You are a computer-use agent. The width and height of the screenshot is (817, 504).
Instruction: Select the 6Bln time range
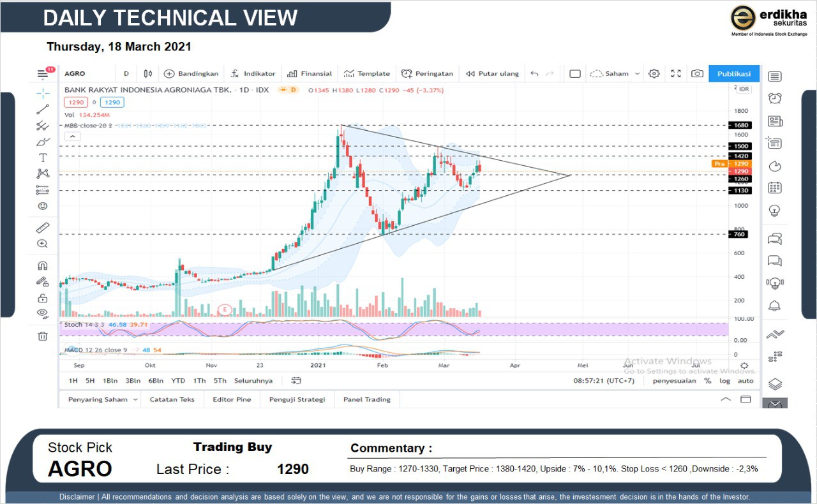(x=155, y=381)
